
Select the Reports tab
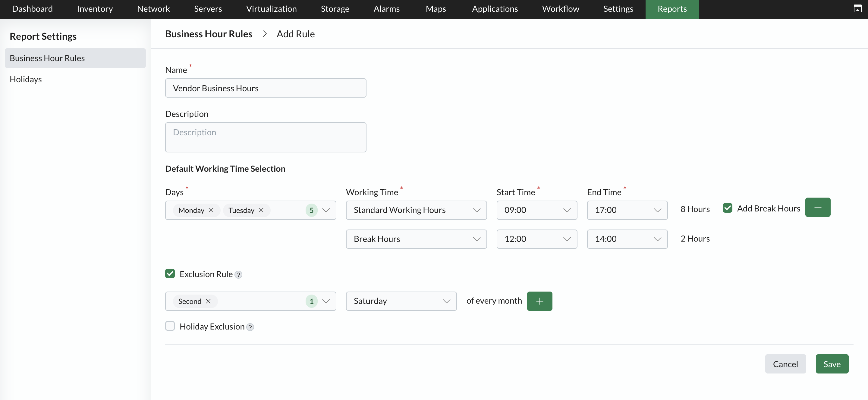pyautogui.click(x=672, y=9)
